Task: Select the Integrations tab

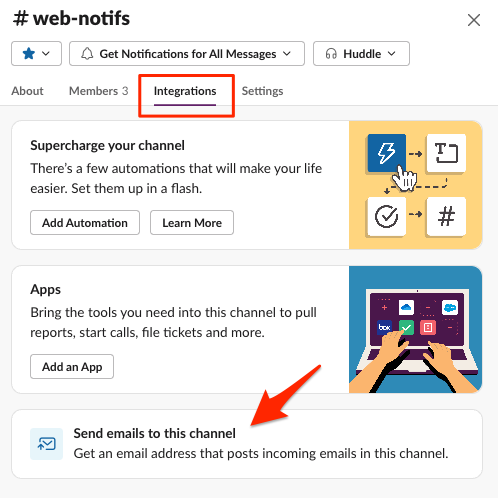Action: (x=185, y=91)
